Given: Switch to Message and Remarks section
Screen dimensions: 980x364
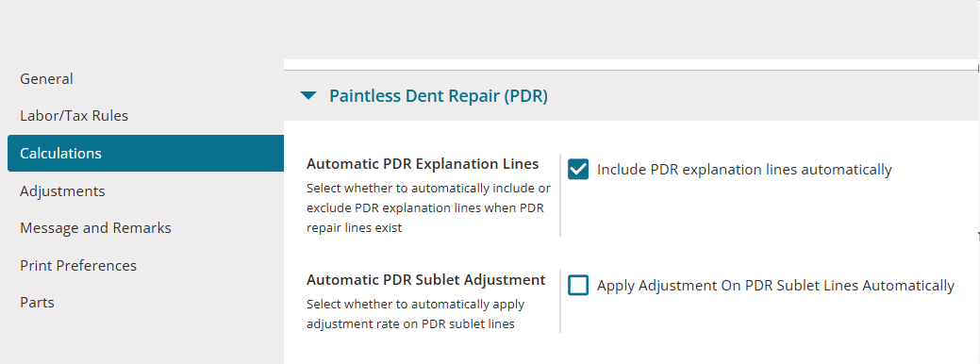Looking at the screenshot, I should click(95, 228).
